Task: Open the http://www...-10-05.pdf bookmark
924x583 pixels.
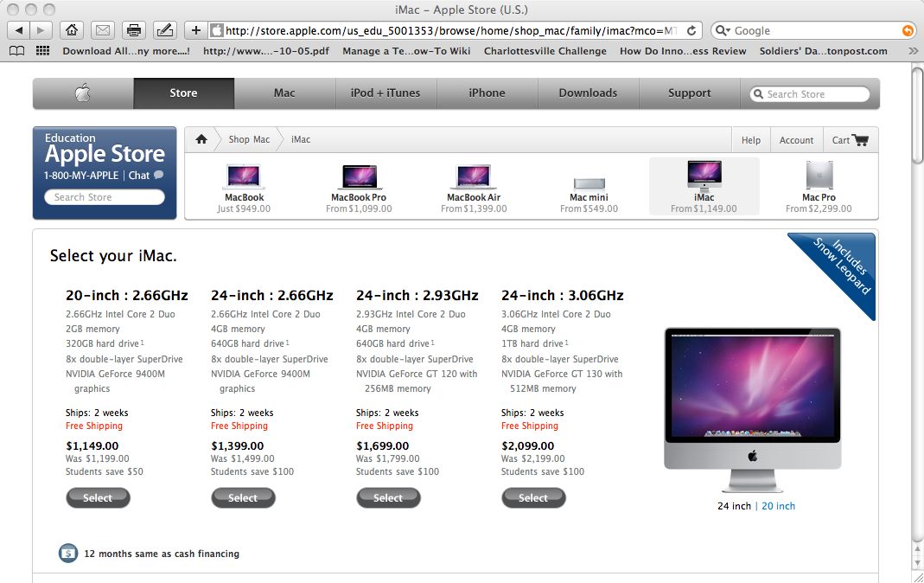Action: click(x=266, y=51)
